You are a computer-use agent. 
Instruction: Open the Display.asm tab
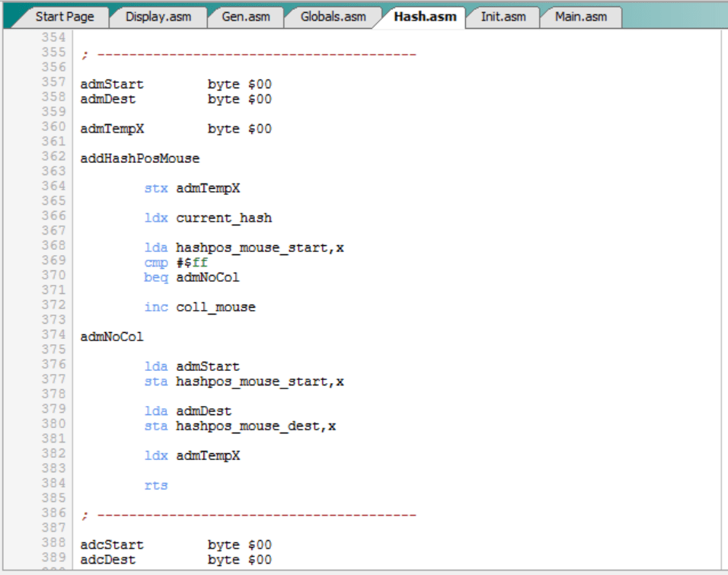point(158,17)
